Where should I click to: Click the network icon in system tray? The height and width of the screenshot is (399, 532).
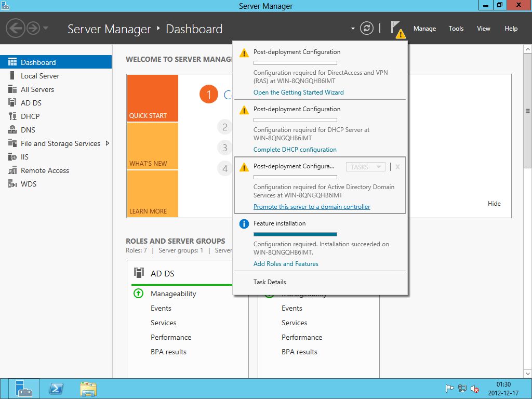(x=462, y=389)
